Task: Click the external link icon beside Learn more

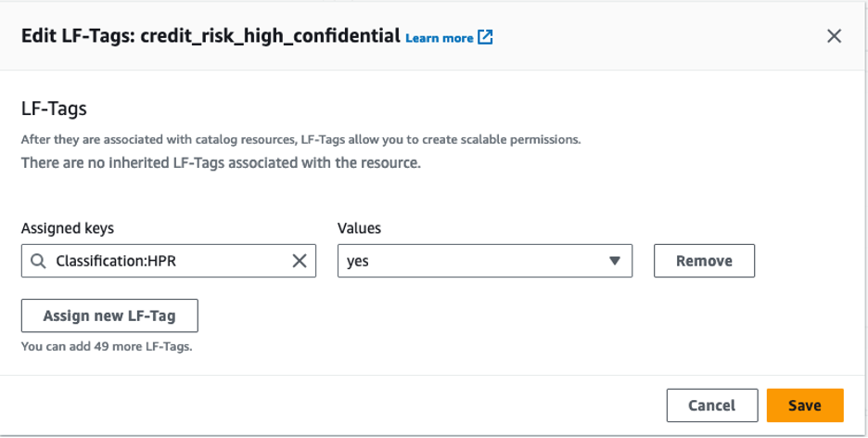Action: pyautogui.click(x=486, y=38)
